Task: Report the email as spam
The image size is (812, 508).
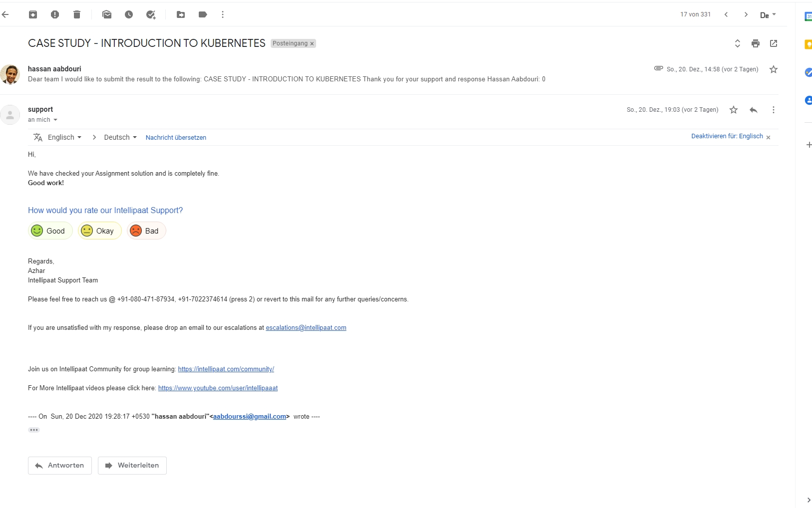Action: click(x=55, y=14)
